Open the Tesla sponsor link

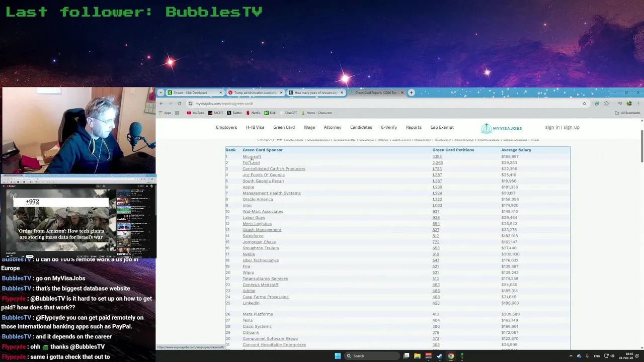(248, 320)
